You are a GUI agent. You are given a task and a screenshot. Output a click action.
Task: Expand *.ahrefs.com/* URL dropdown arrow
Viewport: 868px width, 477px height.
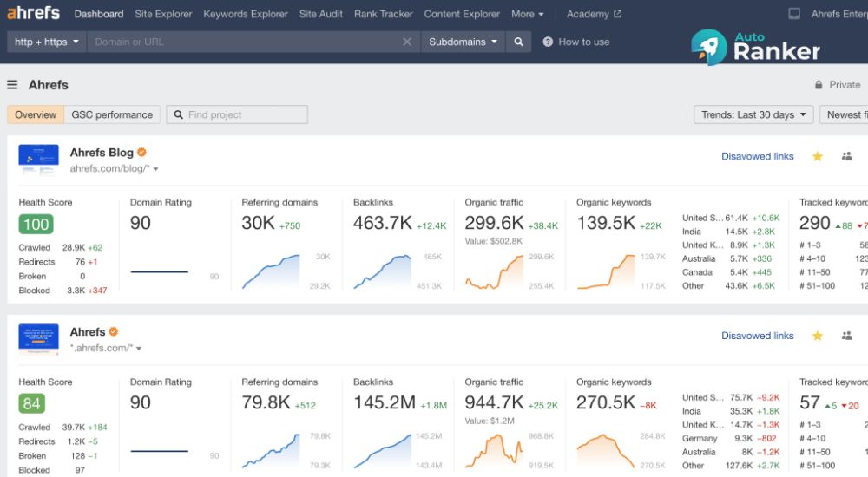[139, 349]
